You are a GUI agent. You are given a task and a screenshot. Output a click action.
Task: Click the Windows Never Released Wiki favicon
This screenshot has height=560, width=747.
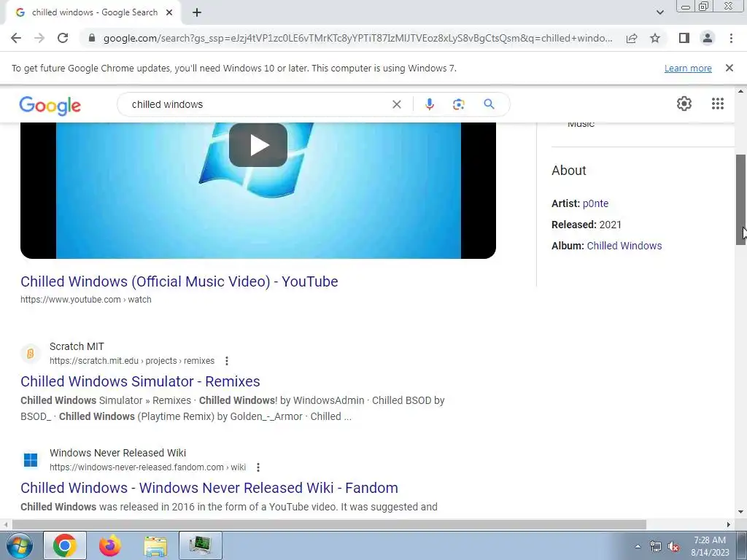31,460
